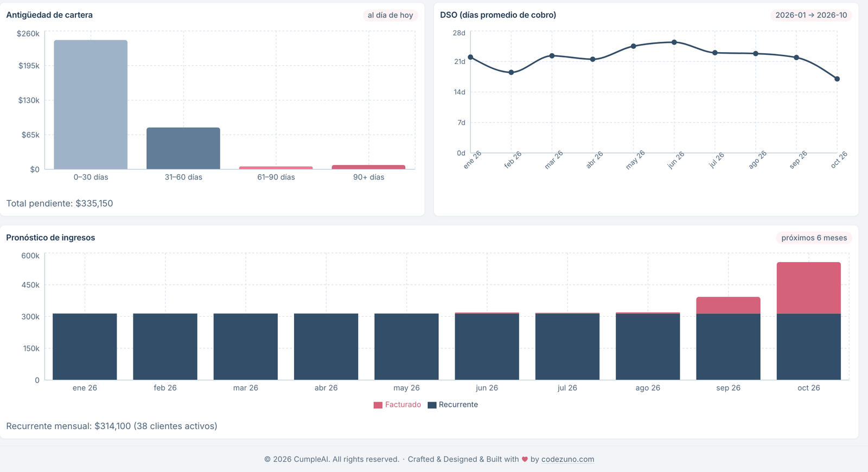Click the '2026-01 → 2026-10' date range badge

(x=811, y=15)
